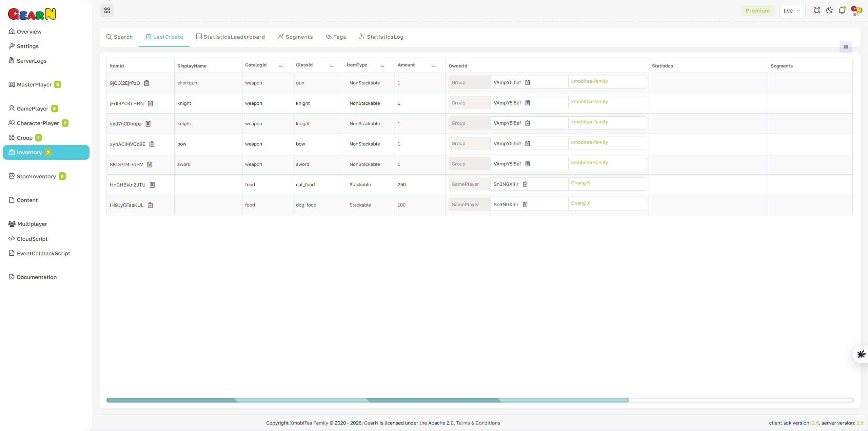Click the GearN profile avatar
The width and height of the screenshot is (868, 431).
856,11
